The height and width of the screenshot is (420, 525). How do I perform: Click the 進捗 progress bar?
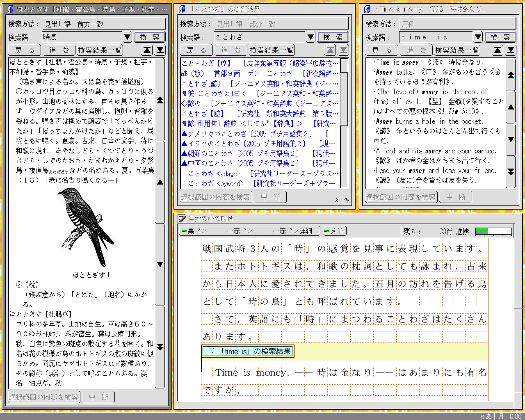pyautogui.click(x=494, y=231)
